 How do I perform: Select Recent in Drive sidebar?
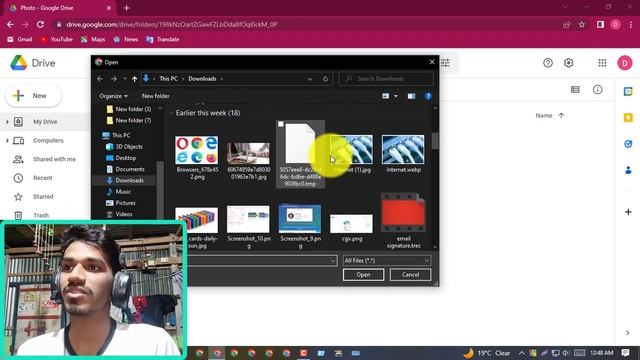pyautogui.click(x=42, y=178)
